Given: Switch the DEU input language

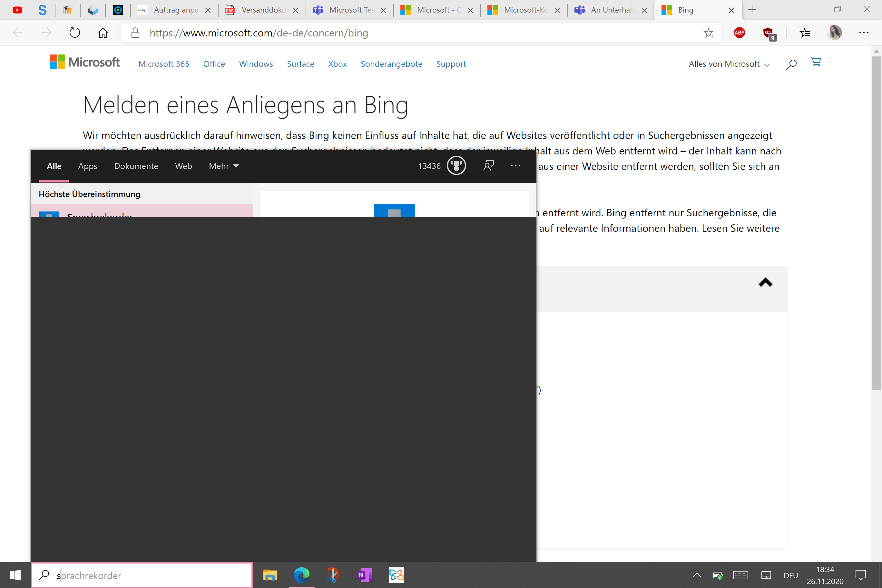Looking at the screenshot, I should 791,576.
